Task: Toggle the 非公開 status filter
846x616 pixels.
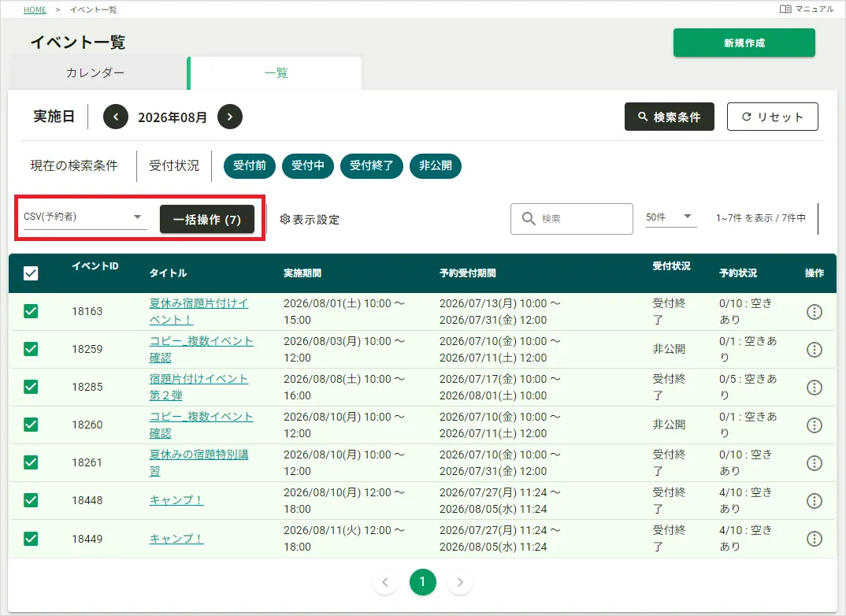Action: click(436, 165)
